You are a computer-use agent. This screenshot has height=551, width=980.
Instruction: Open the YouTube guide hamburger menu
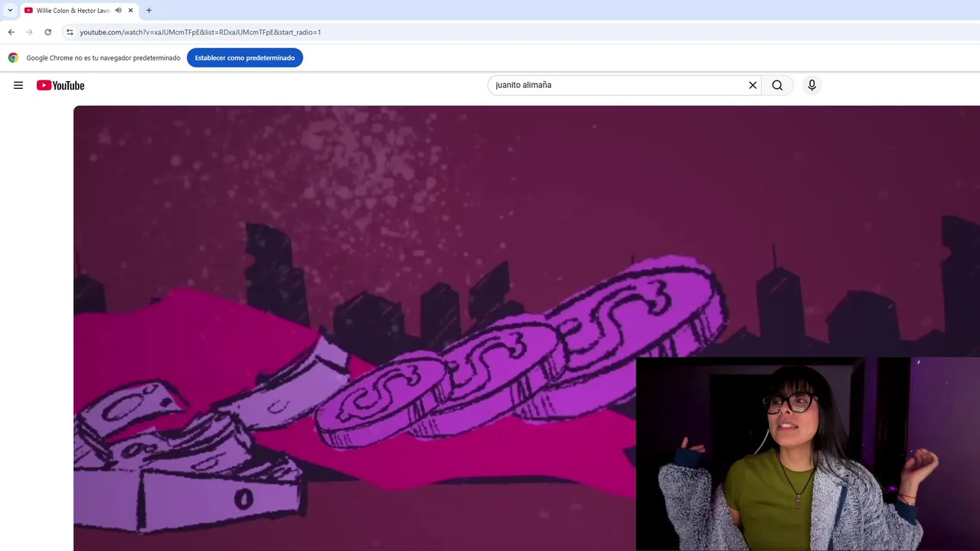point(18,85)
